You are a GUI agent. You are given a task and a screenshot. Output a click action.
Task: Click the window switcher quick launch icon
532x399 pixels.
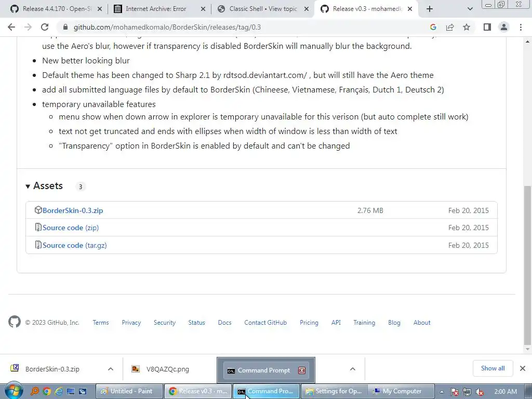click(83, 392)
